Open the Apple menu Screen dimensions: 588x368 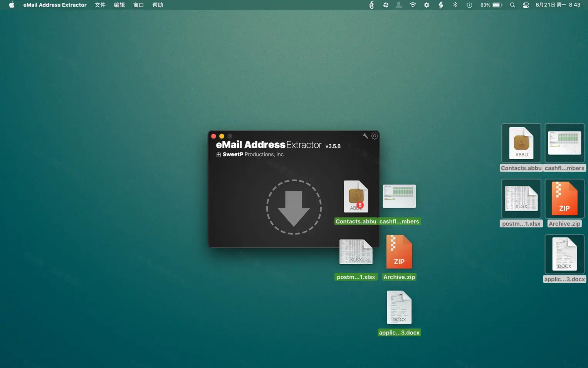point(11,5)
